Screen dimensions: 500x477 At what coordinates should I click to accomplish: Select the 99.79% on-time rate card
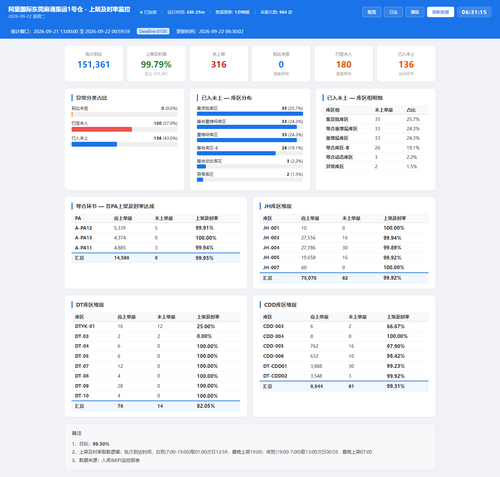156,64
